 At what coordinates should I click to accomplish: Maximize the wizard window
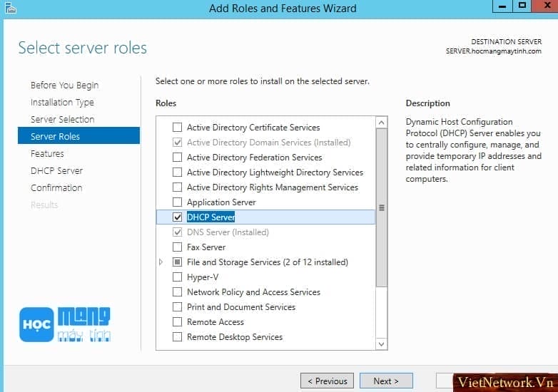(522, 6)
